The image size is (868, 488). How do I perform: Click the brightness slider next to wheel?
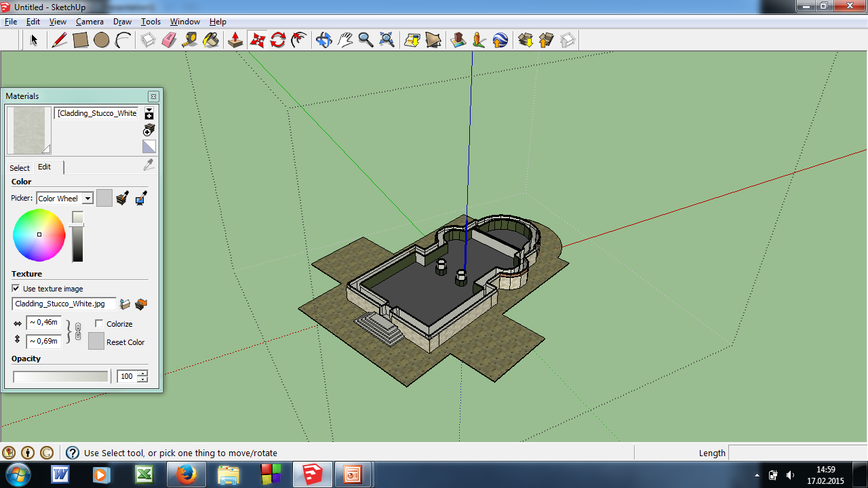tap(78, 237)
